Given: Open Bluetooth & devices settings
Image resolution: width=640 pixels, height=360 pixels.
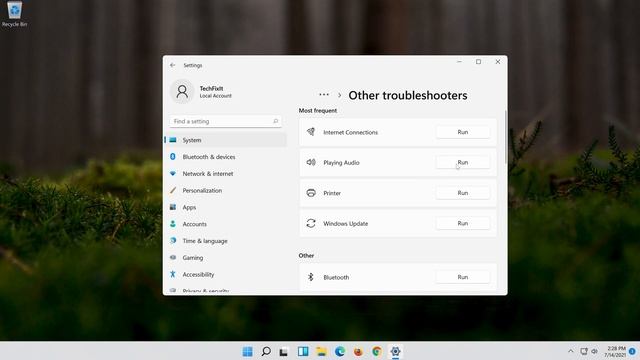Looking at the screenshot, I should click(x=226, y=157).
